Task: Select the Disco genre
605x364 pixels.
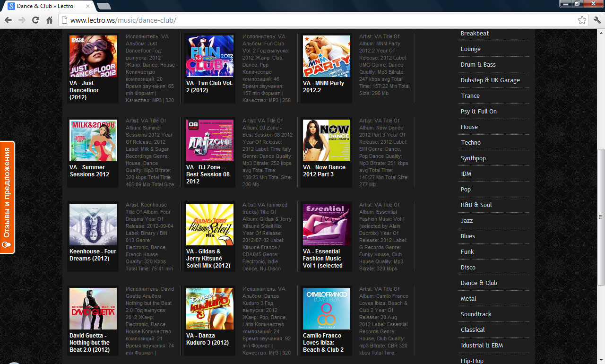Action: 468,268
